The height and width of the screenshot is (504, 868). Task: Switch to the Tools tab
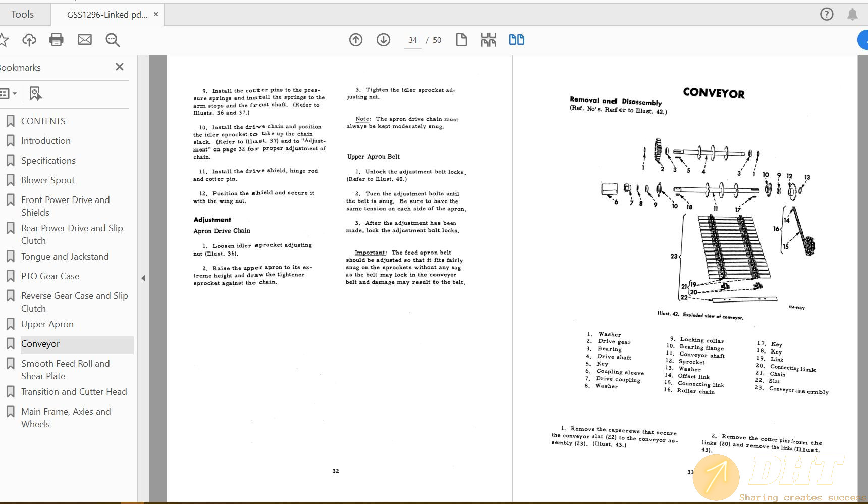point(23,14)
